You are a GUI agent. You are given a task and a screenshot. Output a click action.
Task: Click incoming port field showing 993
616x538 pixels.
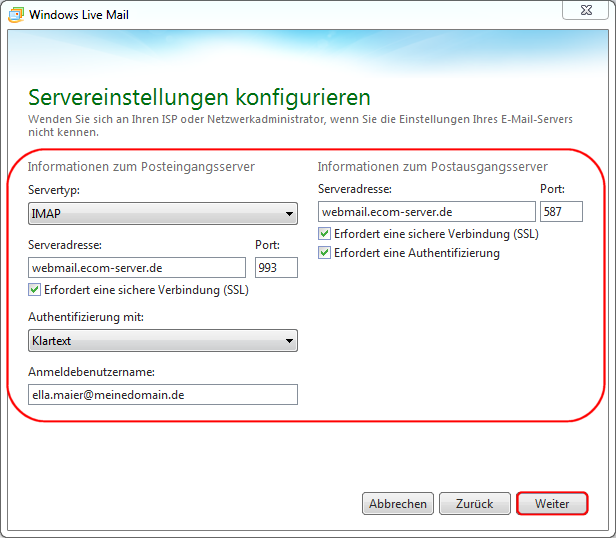click(x=276, y=268)
